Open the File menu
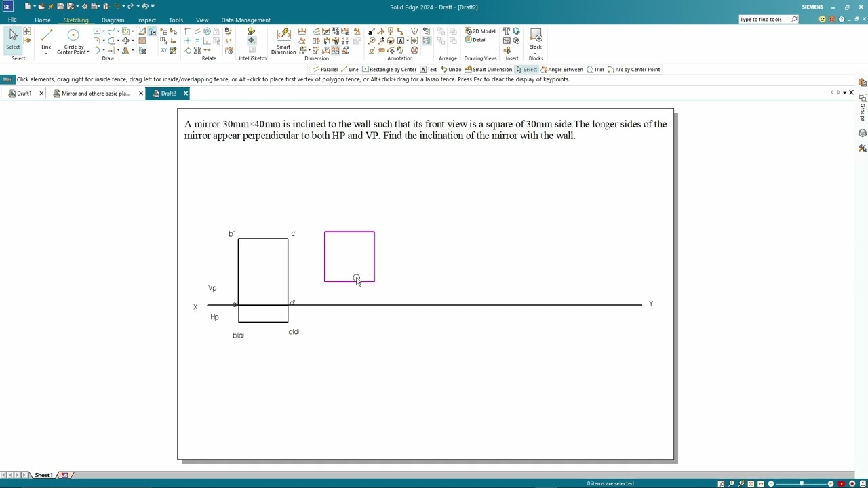The width and height of the screenshot is (868, 488). pos(12,20)
